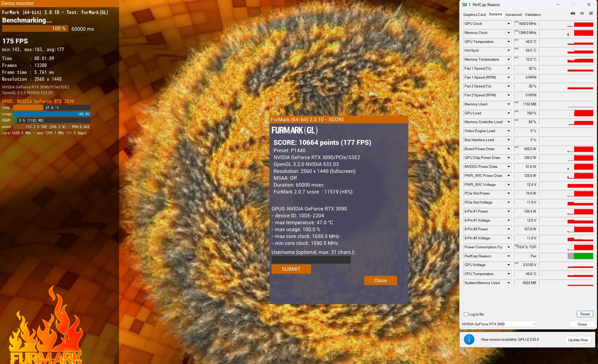Open the 8-Pin #1 Power dropdown
Image resolution: width=598 pixels, height=364 pixels.
click(x=508, y=211)
